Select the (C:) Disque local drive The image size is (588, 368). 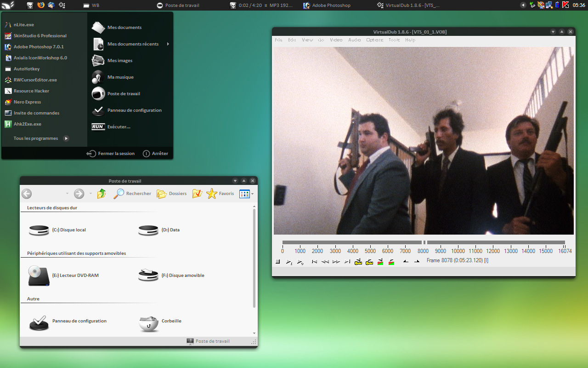pyautogui.click(x=57, y=230)
